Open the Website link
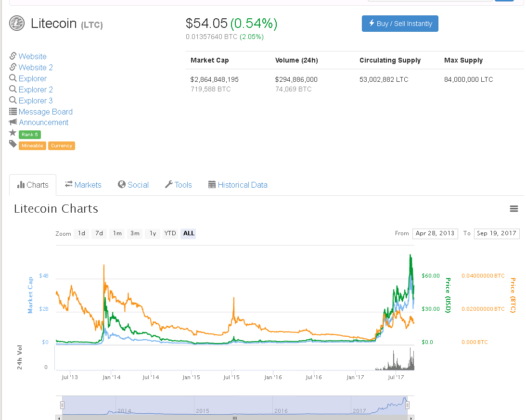Viewport: 526px width, 420px height. 33,56
